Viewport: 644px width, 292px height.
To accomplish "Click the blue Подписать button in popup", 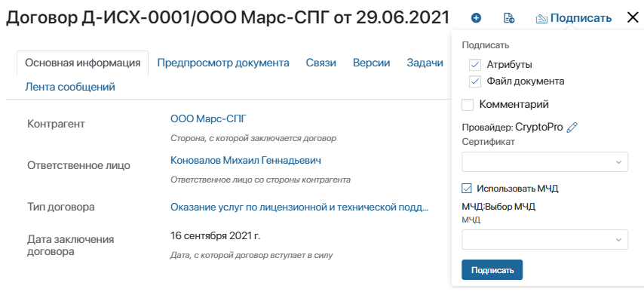I will 492,270.
